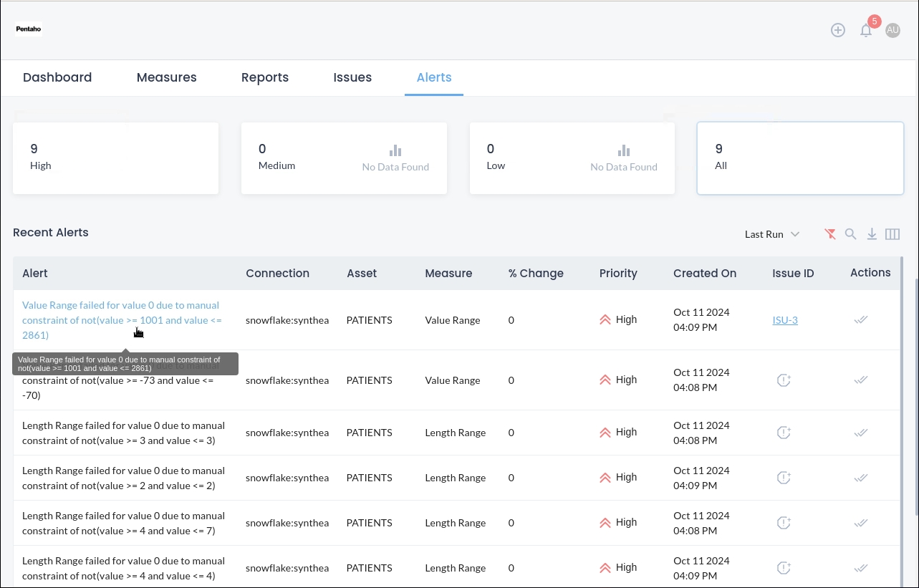919x588 pixels.
Task: Click the notifications bell icon
Action: click(x=866, y=31)
